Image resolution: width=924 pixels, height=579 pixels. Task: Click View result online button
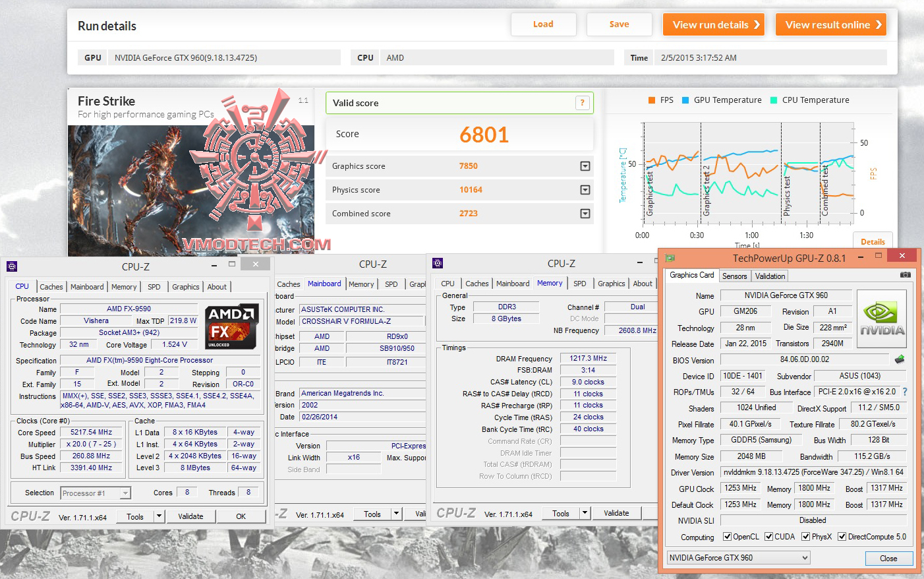[831, 24]
